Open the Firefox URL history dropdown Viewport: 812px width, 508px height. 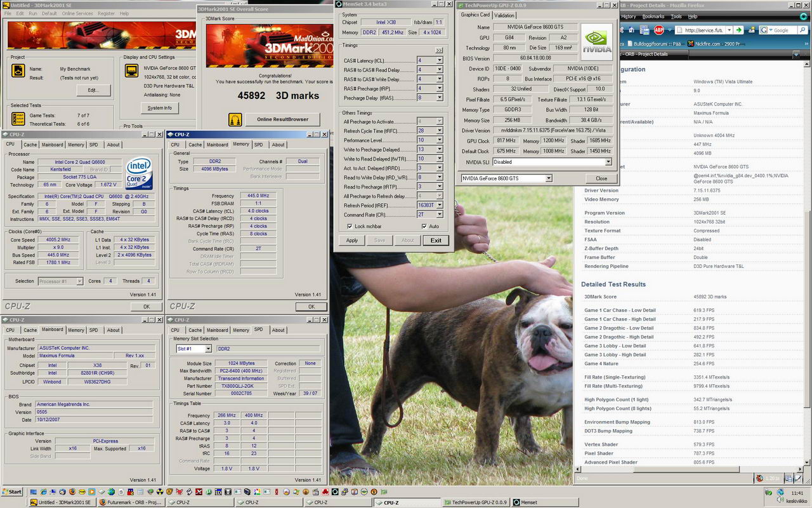pyautogui.click(x=730, y=30)
